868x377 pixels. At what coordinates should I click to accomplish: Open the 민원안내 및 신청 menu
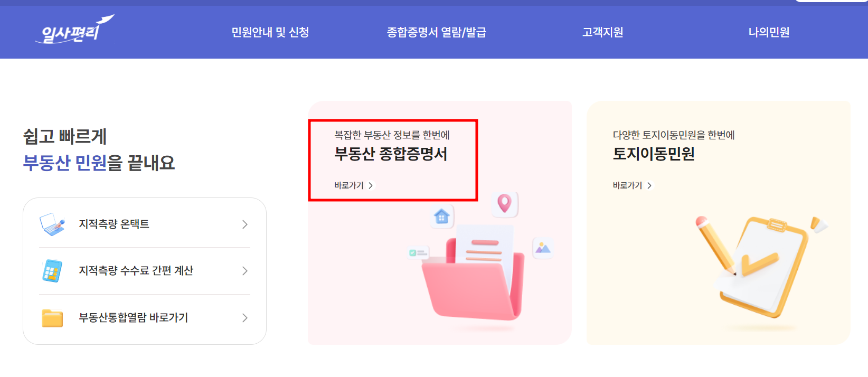(x=270, y=32)
